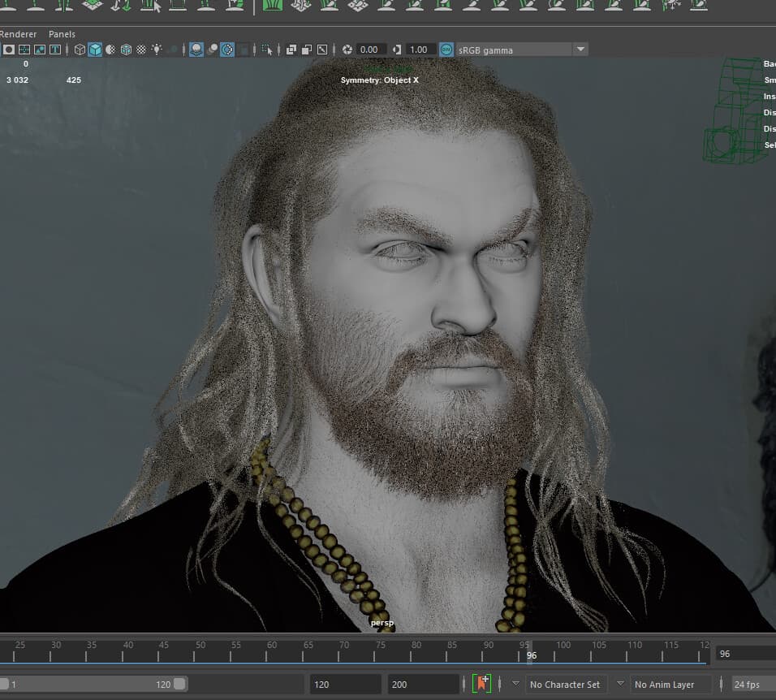The image size is (776, 700).
Task: Click the isolate select icon
Action: click(x=267, y=50)
